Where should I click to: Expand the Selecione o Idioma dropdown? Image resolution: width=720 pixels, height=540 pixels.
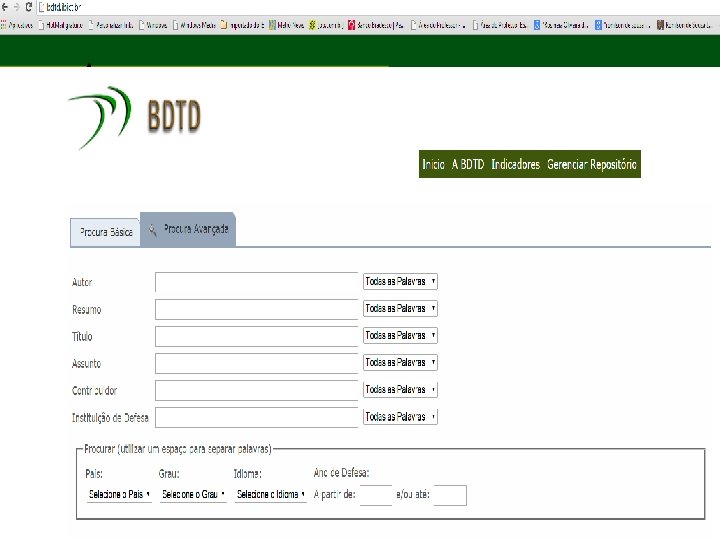click(270, 495)
